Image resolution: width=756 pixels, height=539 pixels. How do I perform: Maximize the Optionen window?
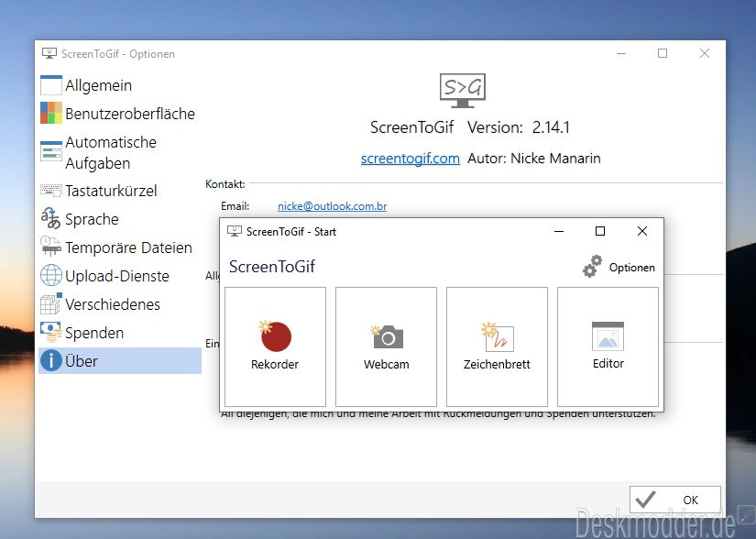tap(663, 53)
